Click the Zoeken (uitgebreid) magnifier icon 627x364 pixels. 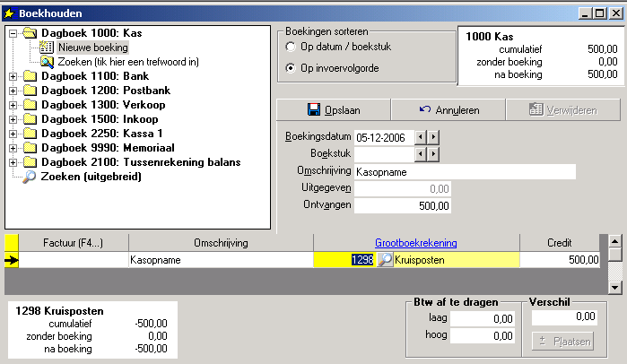click(x=30, y=177)
